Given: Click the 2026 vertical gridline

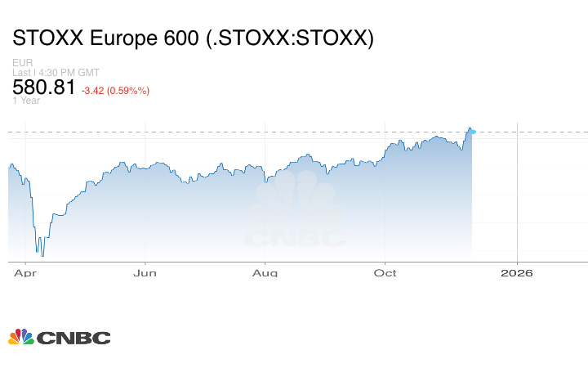Looking at the screenshot, I should point(517,196).
